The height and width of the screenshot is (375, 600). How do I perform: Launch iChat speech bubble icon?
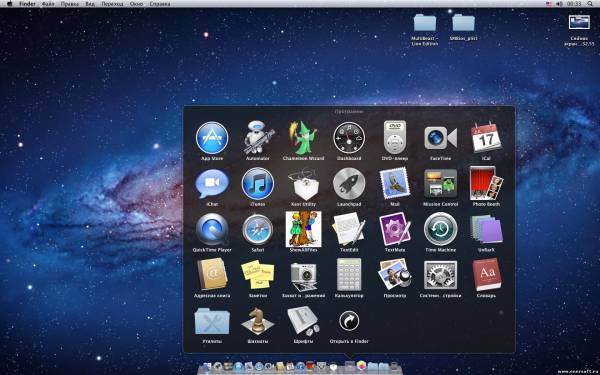click(x=212, y=184)
